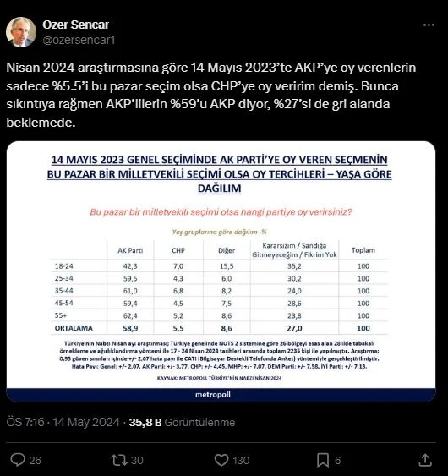Click the 14 May 2024 date
This screenshot has width=448, height=476.
86,422
